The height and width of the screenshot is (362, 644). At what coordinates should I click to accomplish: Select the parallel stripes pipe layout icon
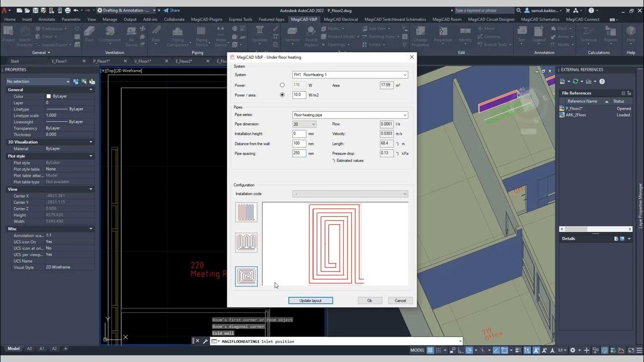246,212
